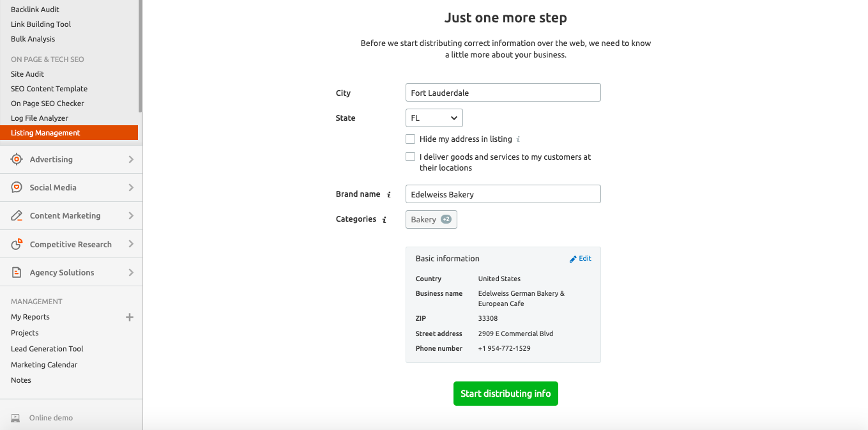Click the sidebar vertical scrollbar
Screen dimensions: 868x430
140,58
